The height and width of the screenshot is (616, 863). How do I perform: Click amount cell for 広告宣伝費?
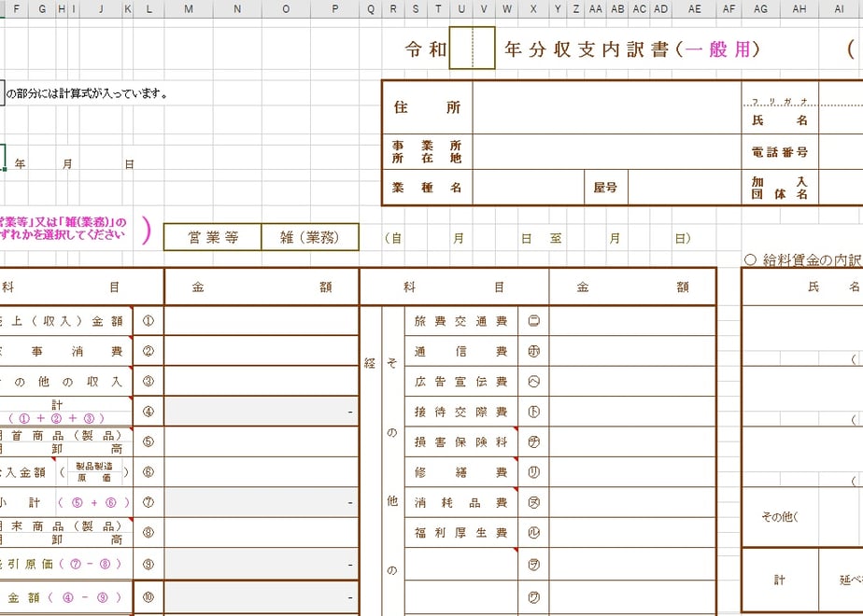pos(632,381)
